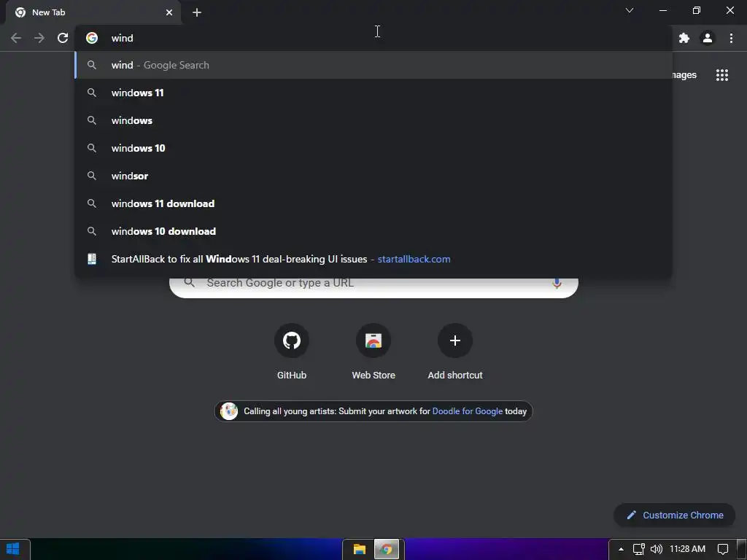
Task: Choose the 'windows 11' suggestion
Action: click(373, 93)
